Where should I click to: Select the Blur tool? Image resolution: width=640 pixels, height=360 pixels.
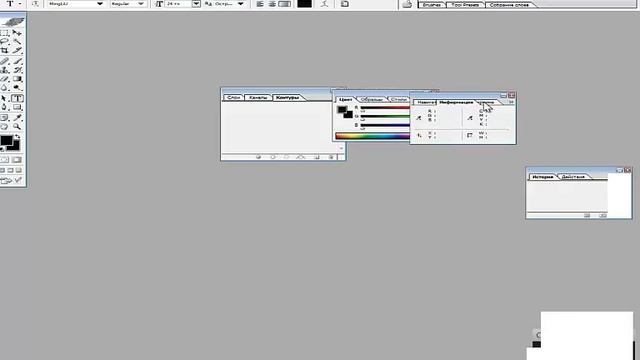[4, 87]
